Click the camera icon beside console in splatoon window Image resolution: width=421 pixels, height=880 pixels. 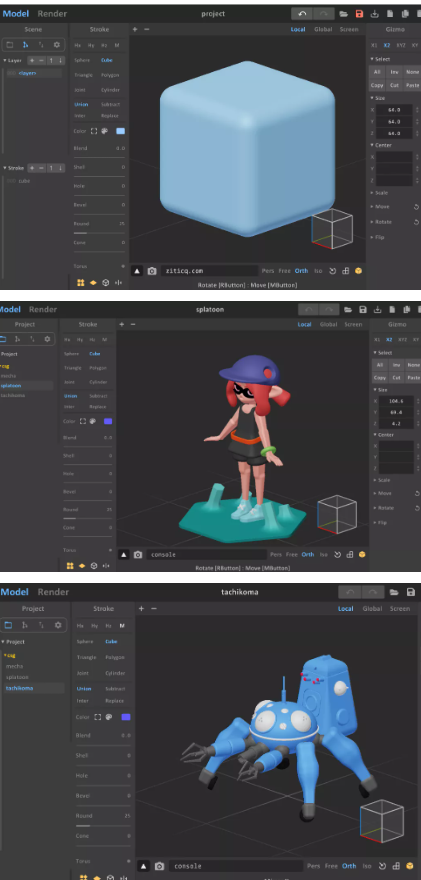pos(138,554)
